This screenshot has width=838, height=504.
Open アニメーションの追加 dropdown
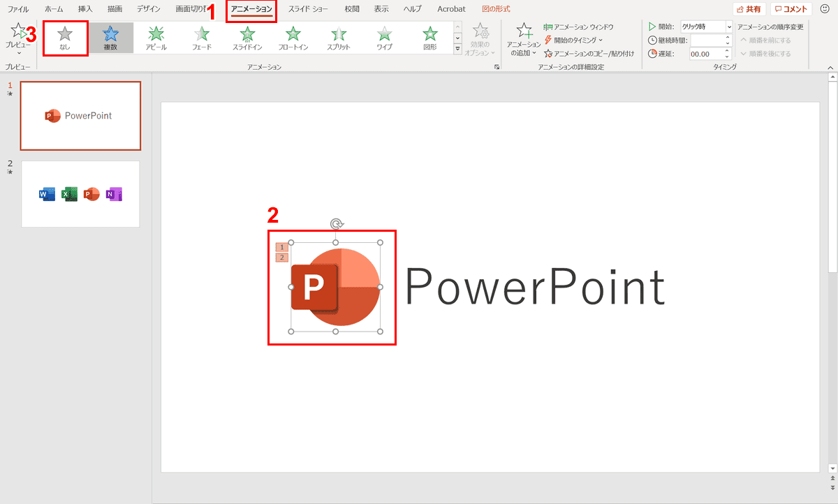(523, 40)
